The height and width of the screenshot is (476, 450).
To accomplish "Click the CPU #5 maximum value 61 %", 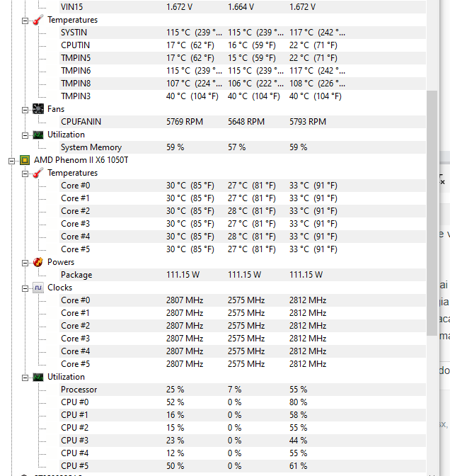I will click(298, 466).
